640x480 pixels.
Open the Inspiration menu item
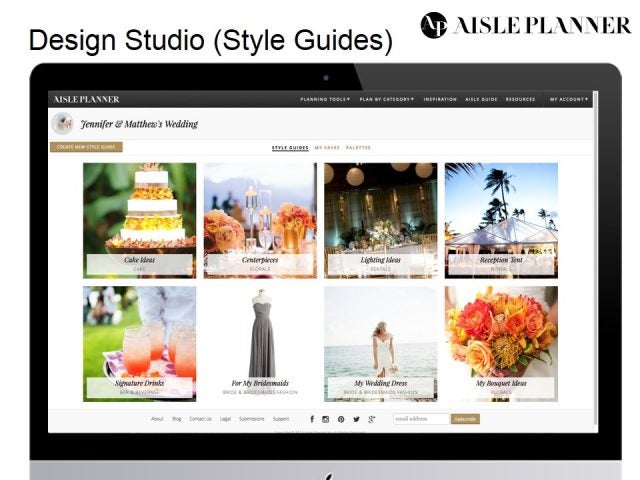pyautogui.click(x=440, y=99)
